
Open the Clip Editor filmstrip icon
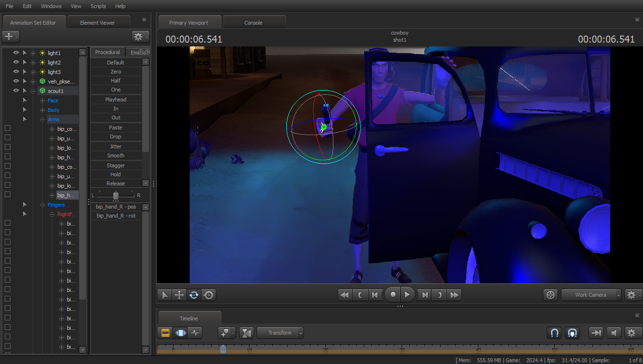coord(165,333)
